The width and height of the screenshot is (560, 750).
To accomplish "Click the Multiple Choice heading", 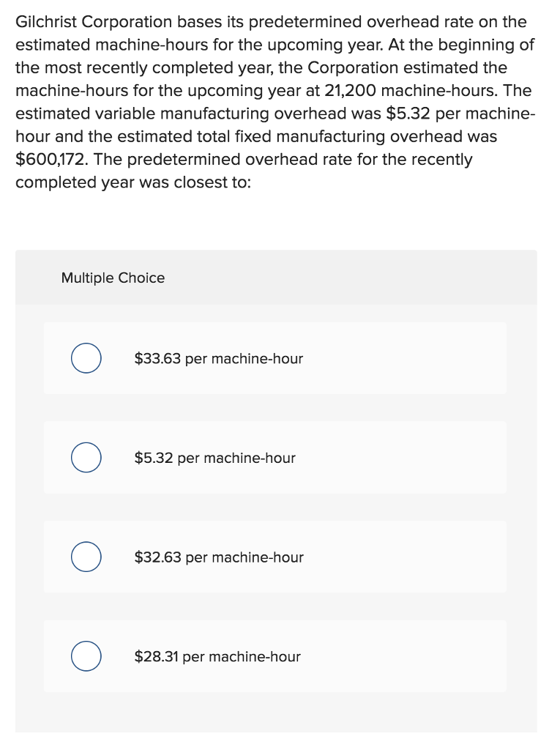I will (113, 278).
